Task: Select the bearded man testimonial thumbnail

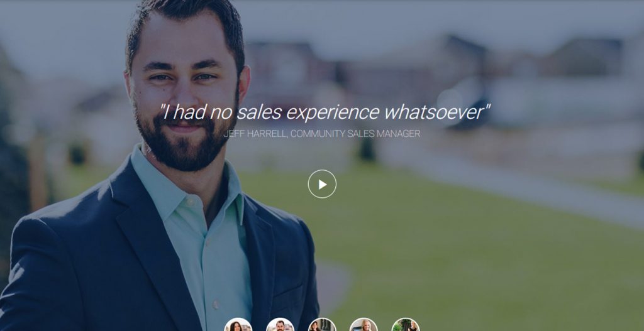Action: click(x=280, y=325)
